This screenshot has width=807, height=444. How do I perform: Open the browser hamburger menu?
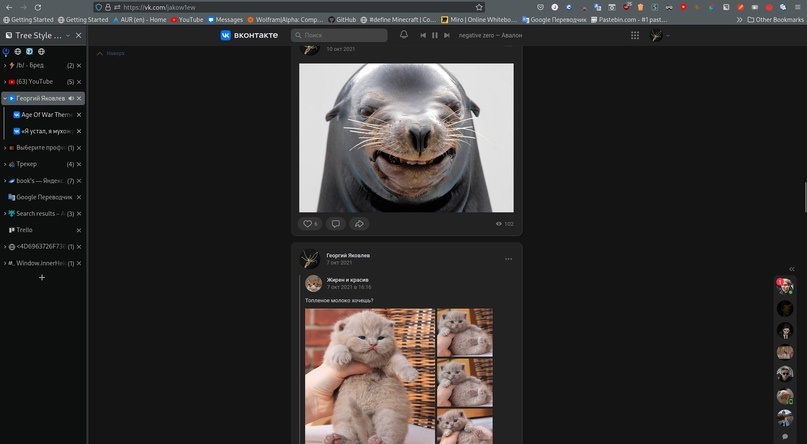797,7
